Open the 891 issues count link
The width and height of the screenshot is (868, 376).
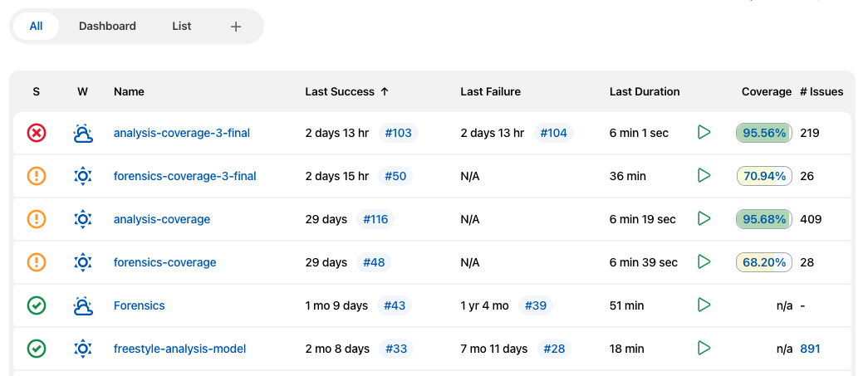(810, 349)
